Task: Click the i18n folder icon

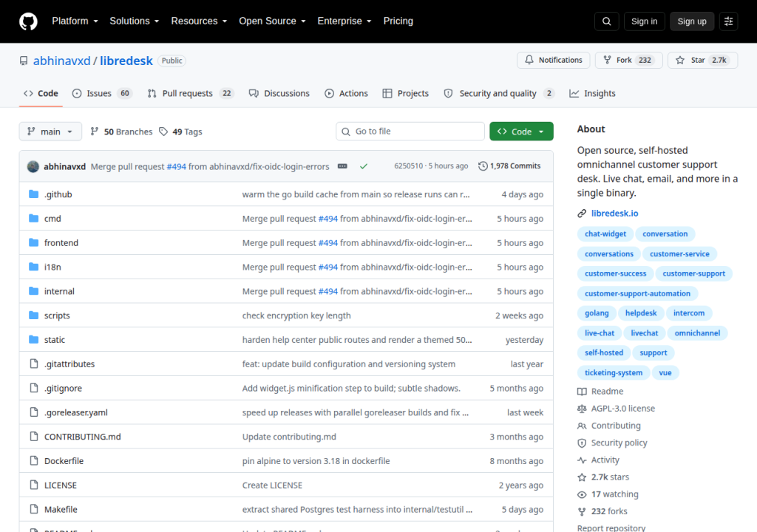Action: (x=34, y=267)
